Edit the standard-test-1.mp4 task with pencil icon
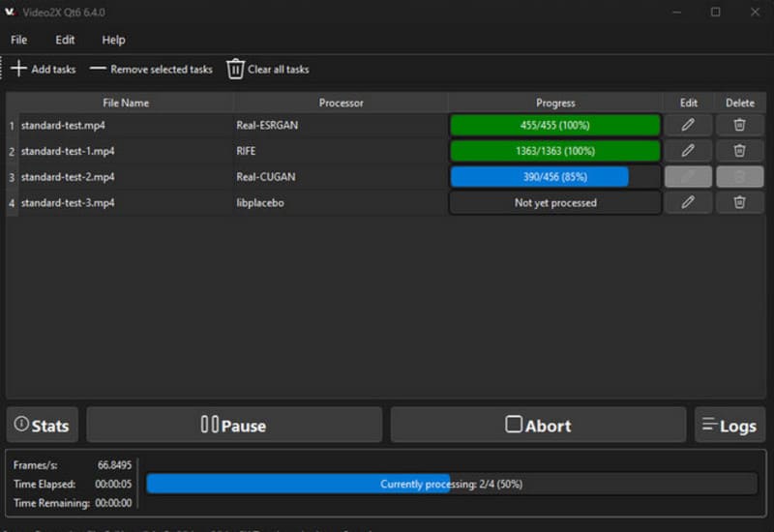This screenshot has width=774, height=532. pos(688,151)
